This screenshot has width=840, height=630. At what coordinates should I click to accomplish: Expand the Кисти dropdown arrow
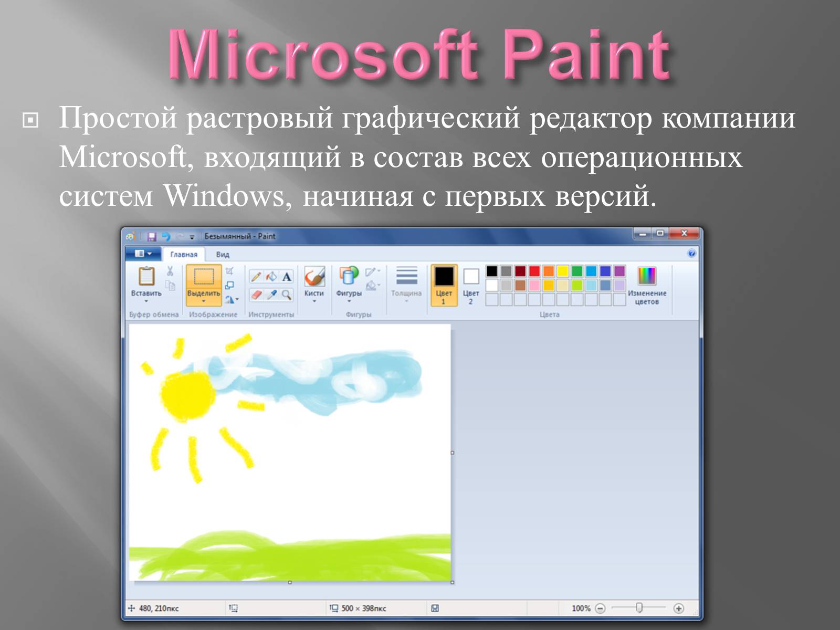point(314,301)
